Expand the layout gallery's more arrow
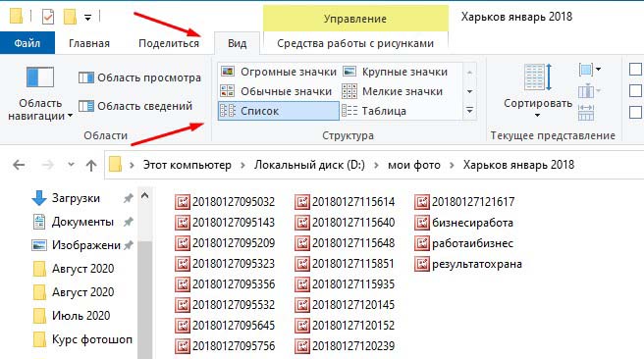Screen dimensions: 644x359 click(470, 111)
